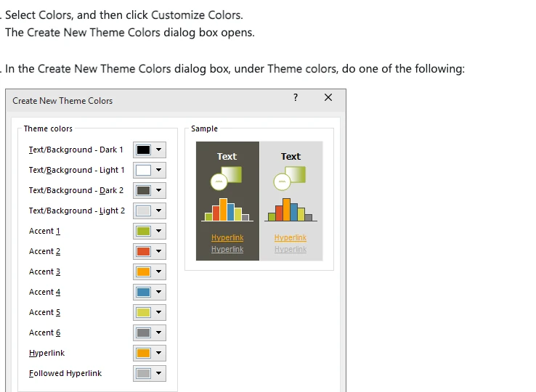The height and width of the screenshot is (392, 536).
Task: Expand the Accent 3 color dropdown arrow
Action: coord(158,271)
